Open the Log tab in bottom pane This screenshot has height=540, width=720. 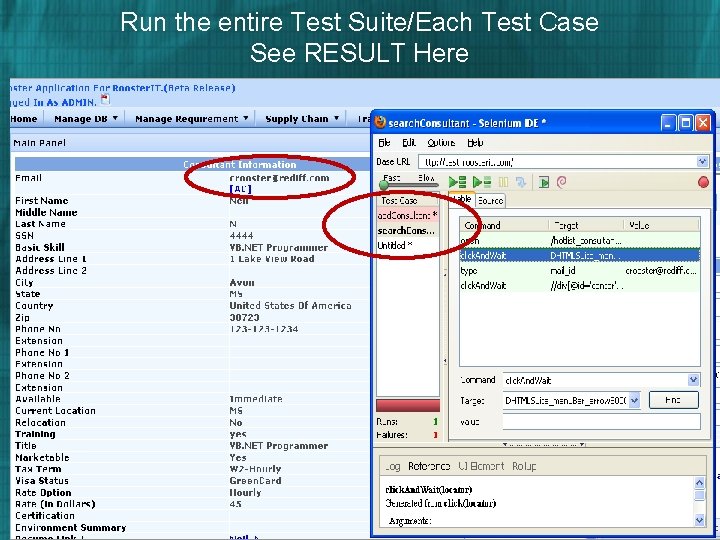393,467
